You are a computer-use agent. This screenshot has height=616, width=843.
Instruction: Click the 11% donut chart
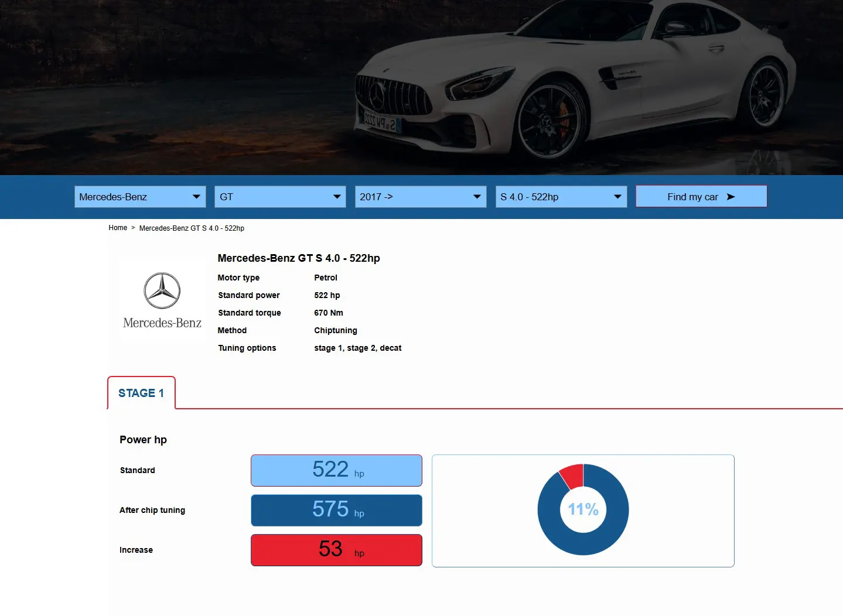tap(583, 509)
